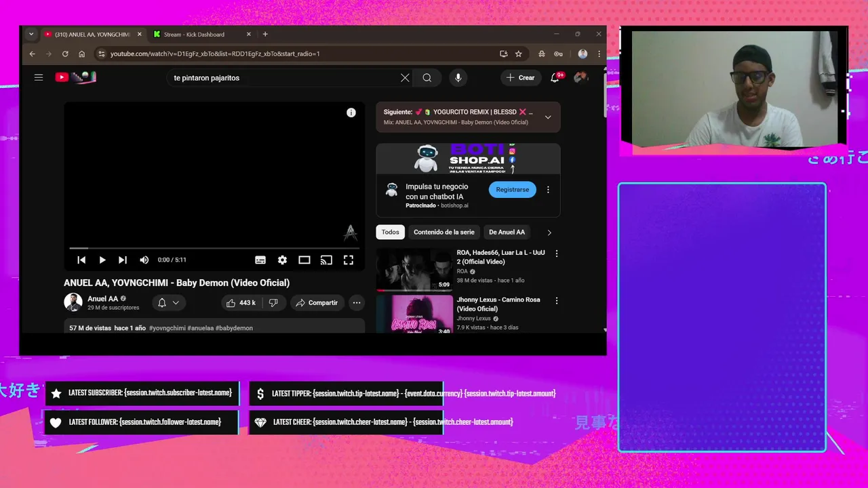Play the Baby Demon video
Viewport: 868px width, 488px height.
(x=102, y=260)
